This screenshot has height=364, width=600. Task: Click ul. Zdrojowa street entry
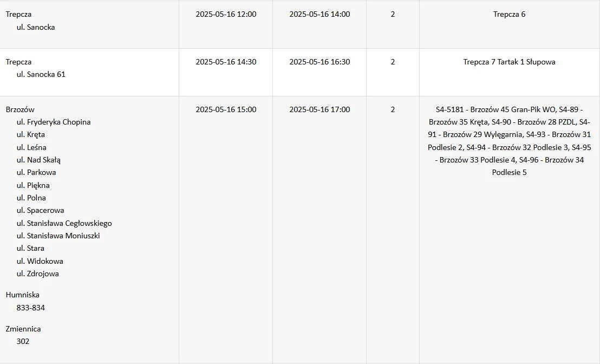[37, 274]
